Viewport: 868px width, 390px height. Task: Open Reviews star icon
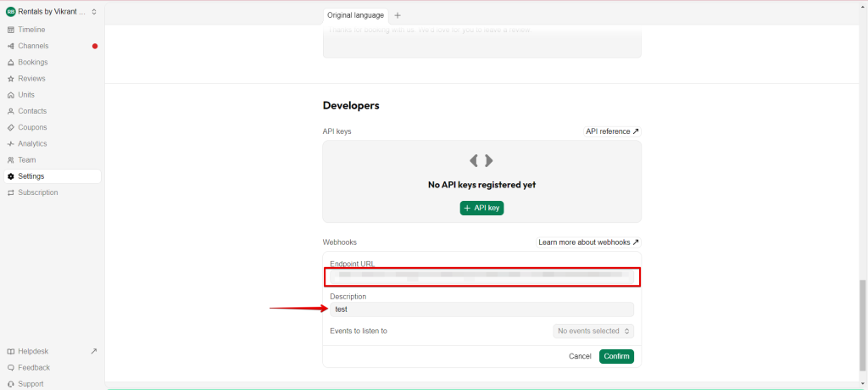pos(10,79)
